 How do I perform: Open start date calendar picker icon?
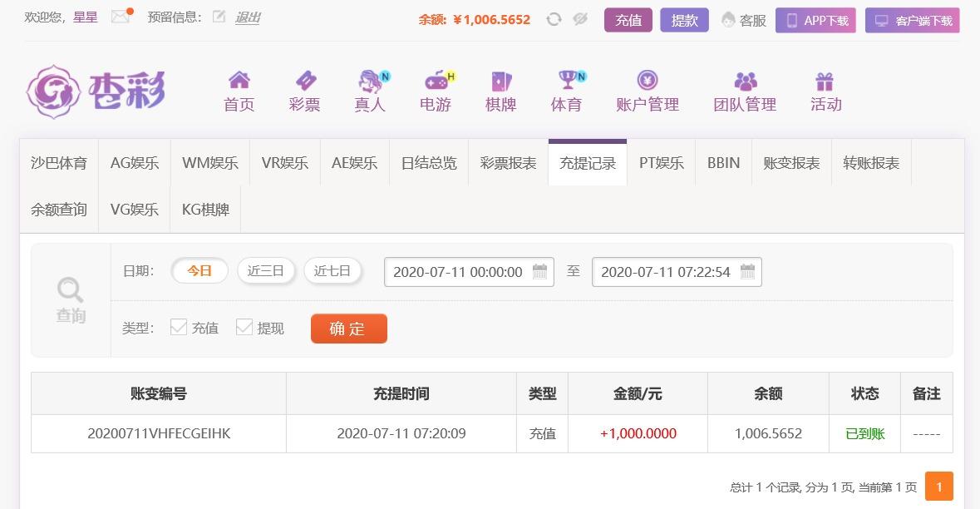pyautogui.click(x=540, y=271)
